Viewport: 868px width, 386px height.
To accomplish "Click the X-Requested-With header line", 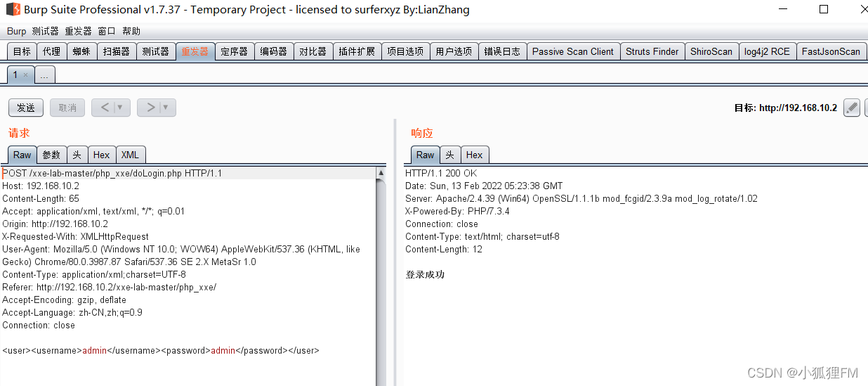I will tap(76, 236).
